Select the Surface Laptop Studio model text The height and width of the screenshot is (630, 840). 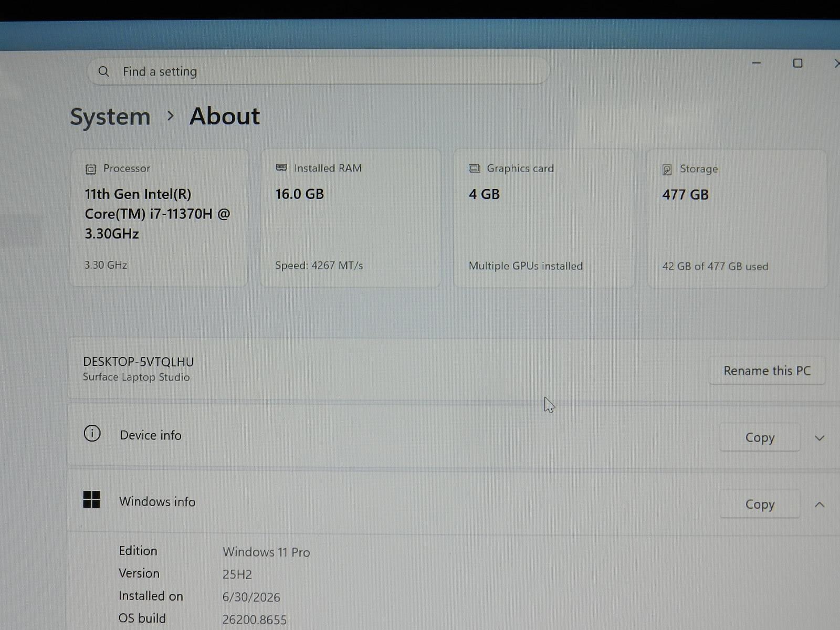(136, 377)
